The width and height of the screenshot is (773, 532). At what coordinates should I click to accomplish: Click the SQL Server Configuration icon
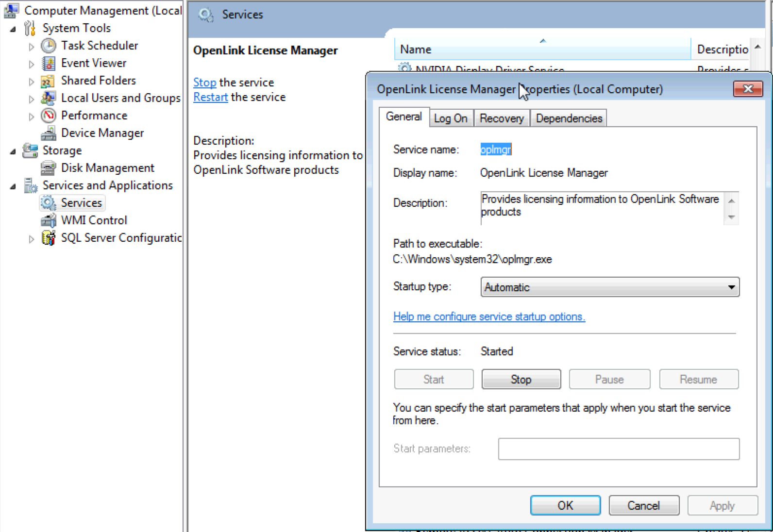(48, 238)
